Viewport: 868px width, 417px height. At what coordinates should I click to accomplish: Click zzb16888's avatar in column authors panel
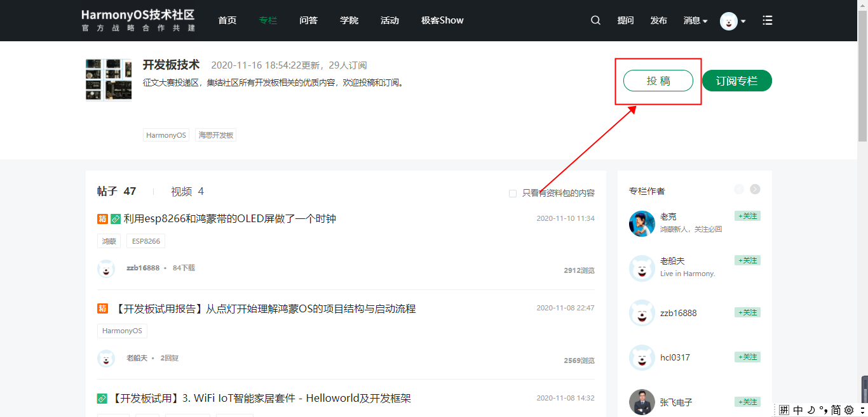point(642,313)
